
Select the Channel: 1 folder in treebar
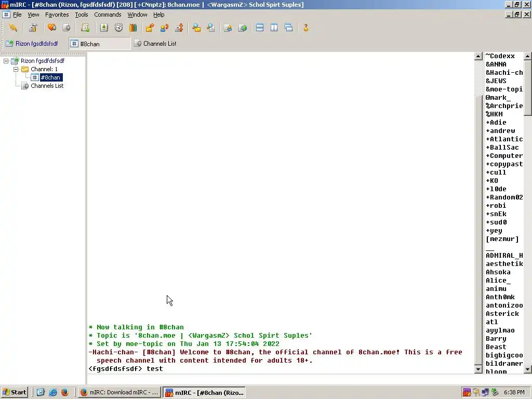click(44, 69)
